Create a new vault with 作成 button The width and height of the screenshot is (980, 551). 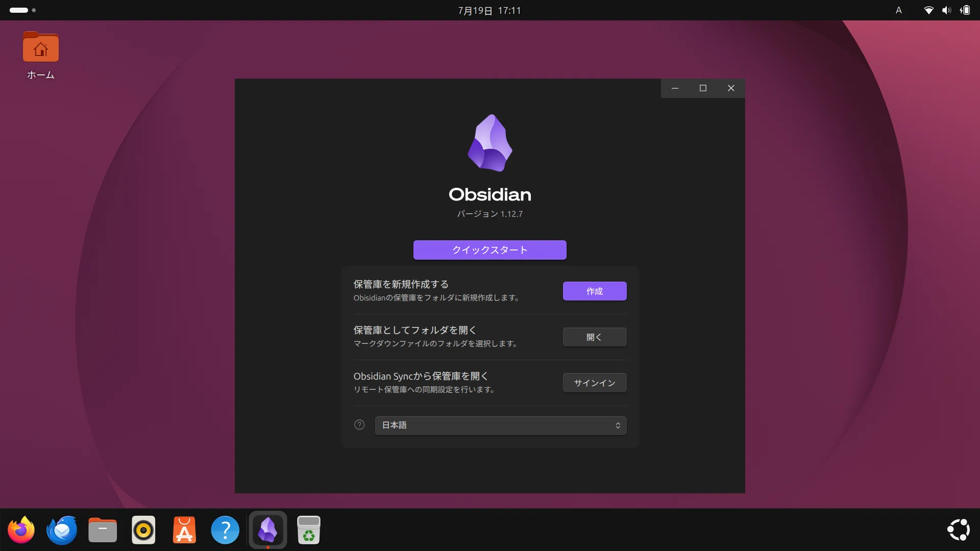coord(595,291)
